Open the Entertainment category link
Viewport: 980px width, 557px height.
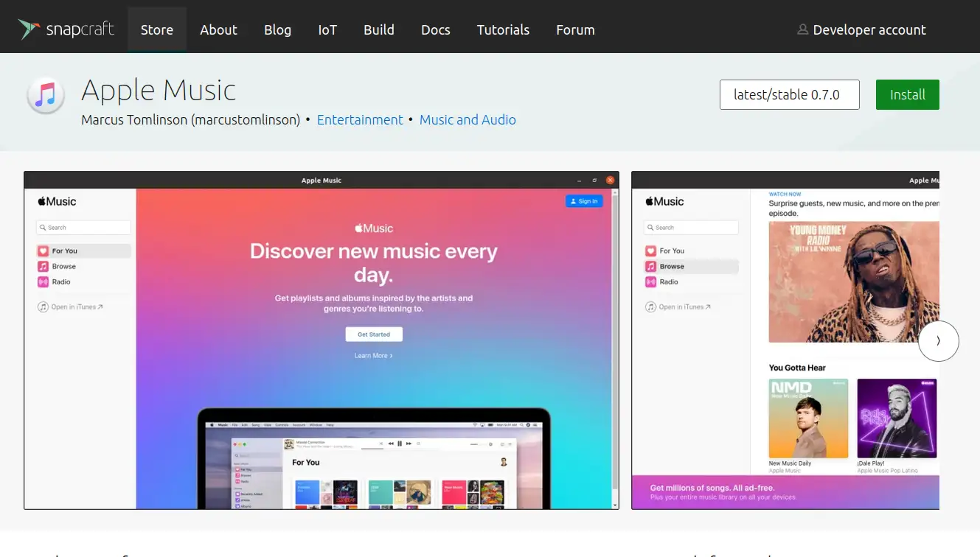(360, 119)
